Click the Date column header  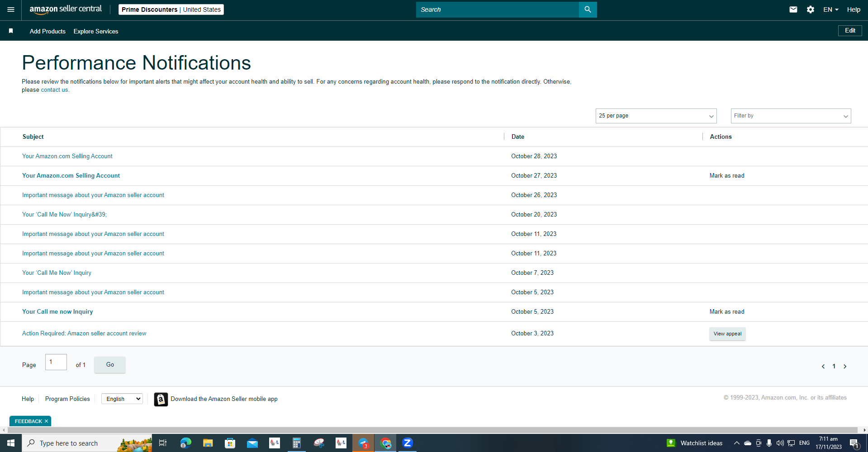(518, 137)
